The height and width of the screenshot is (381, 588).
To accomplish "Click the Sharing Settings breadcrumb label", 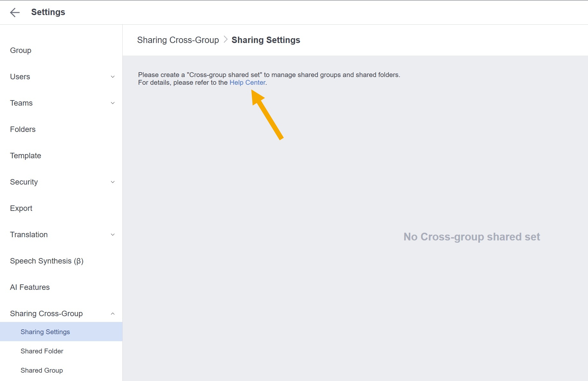I will pyautogui.click(x=266, y=40).
